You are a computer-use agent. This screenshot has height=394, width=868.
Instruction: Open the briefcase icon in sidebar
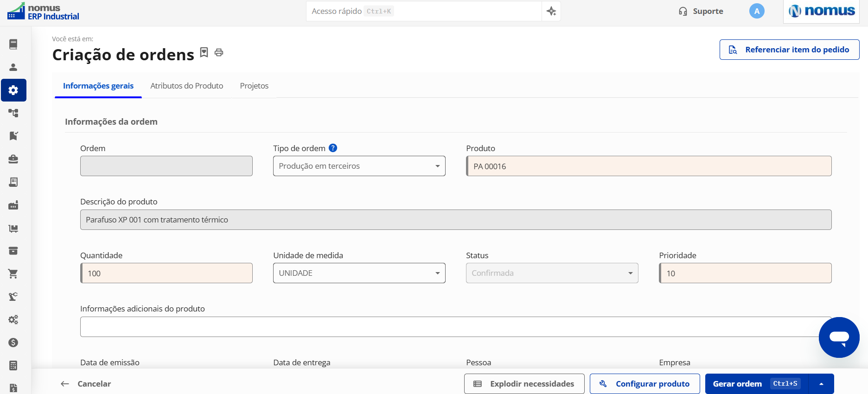pyautogui.click(x=13, y=159)
